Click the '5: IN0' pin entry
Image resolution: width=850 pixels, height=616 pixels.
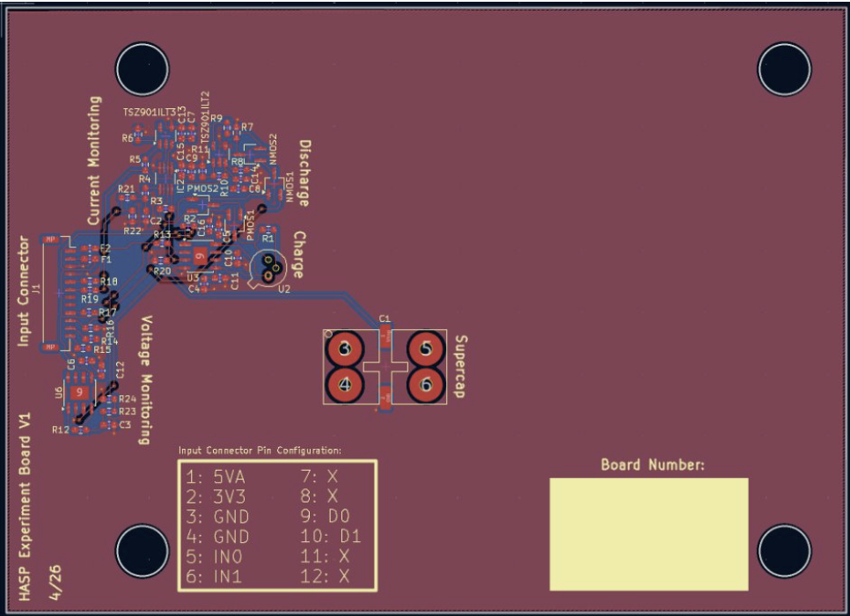(x=214, y=557)
